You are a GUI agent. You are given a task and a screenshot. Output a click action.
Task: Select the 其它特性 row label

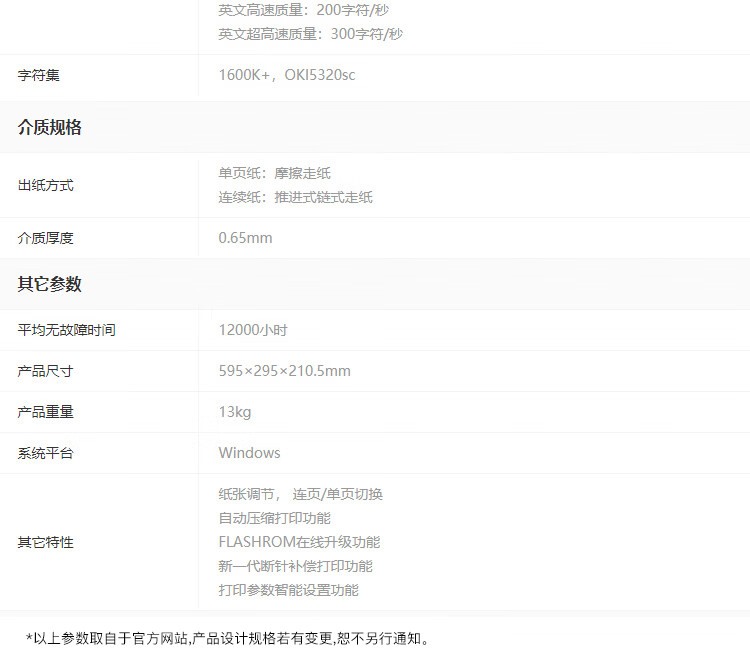click(x=46, y=542)
